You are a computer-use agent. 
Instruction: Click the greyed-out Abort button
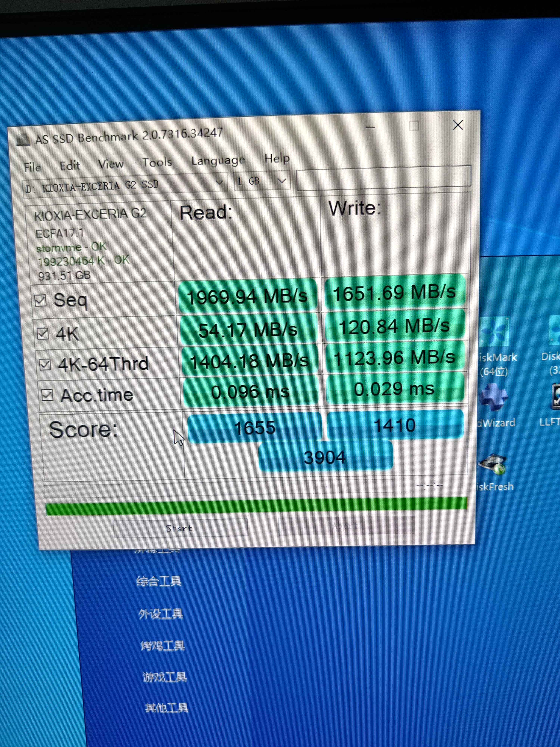(x=346, y=526)
